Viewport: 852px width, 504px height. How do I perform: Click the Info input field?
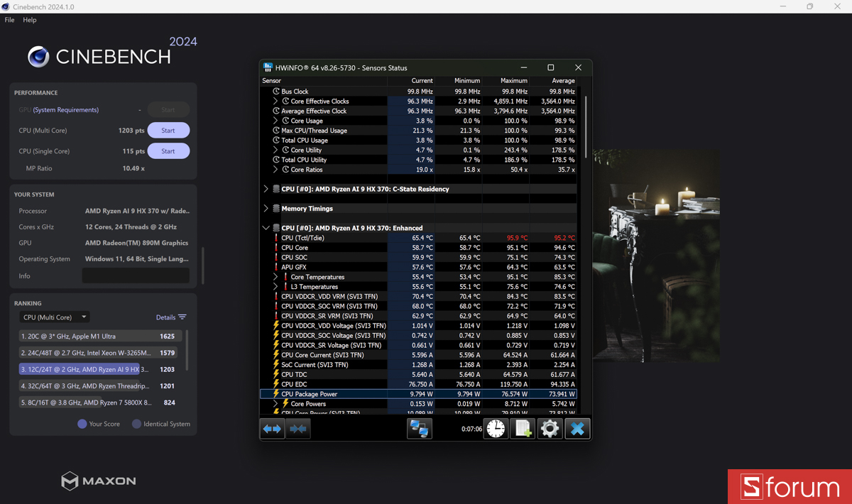136,275
